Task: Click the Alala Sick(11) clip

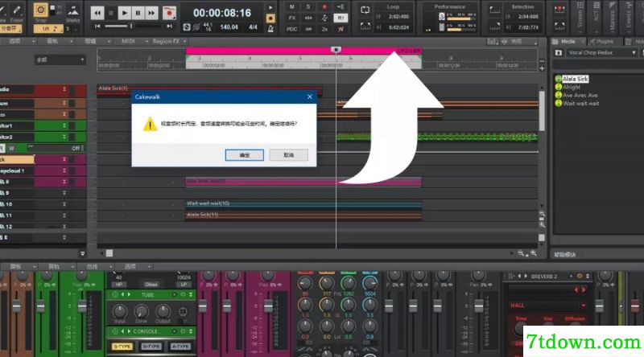Action: click(x=303, y=215)
